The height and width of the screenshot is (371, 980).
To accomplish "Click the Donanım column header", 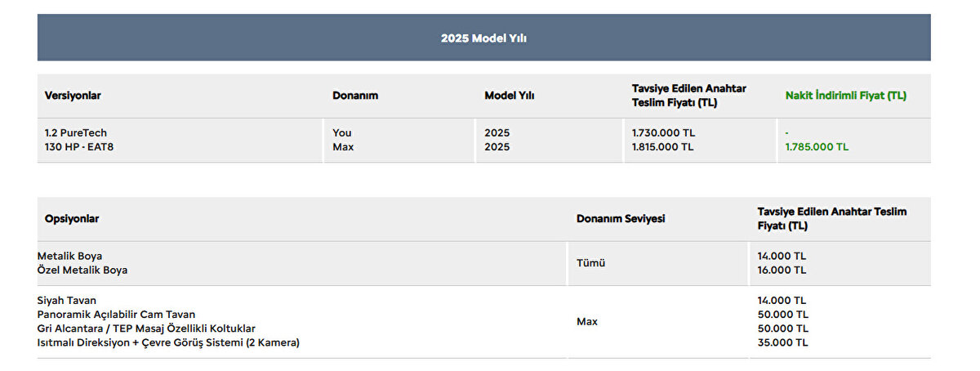I will [355, 96].
